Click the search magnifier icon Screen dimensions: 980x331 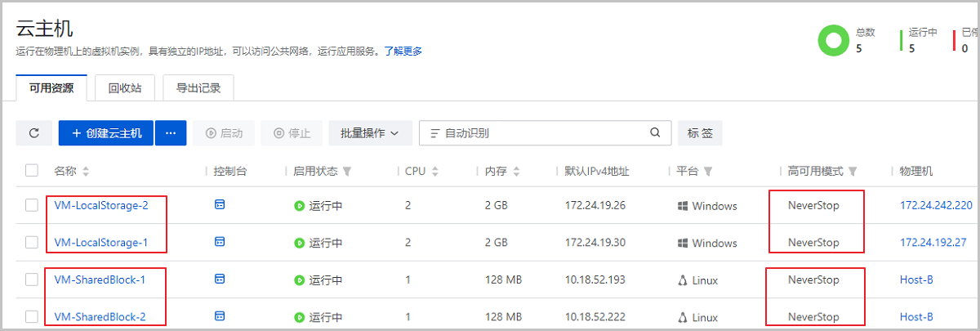click(x=655, y=133)
